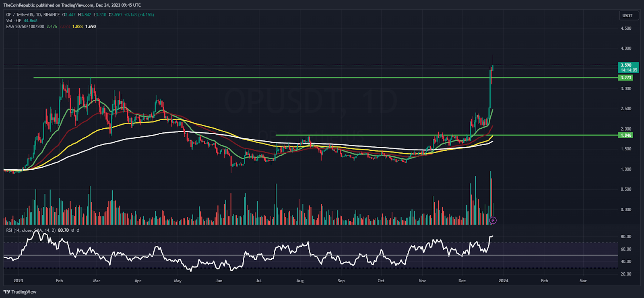Screen dimensions: 644x298
Task: Click the 80.00 RSI axis label
Action: coord(626,236)
